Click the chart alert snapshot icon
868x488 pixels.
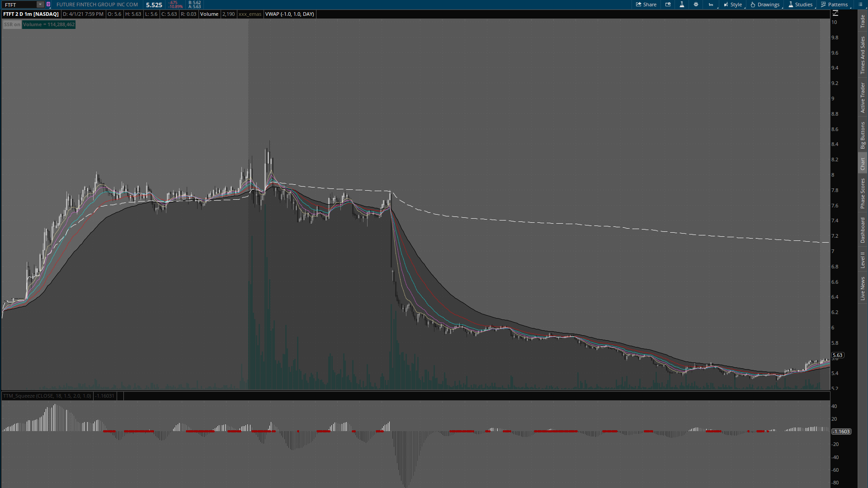coord(668,5)
